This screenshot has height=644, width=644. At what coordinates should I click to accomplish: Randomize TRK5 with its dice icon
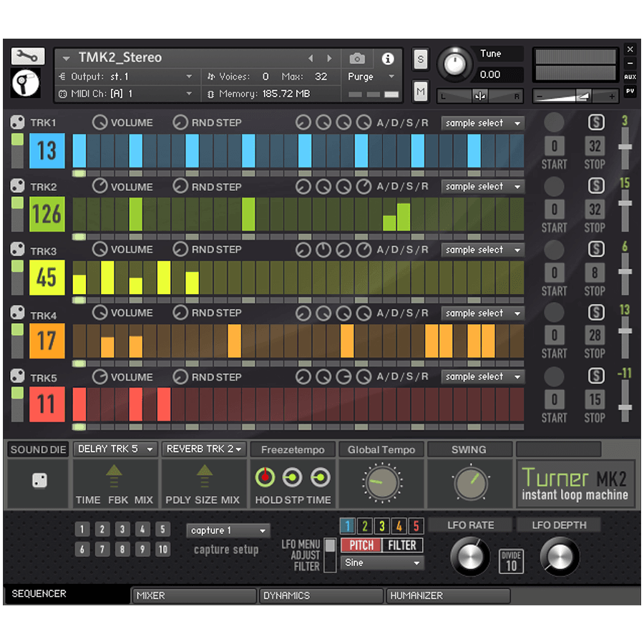(x=18, y=376)
